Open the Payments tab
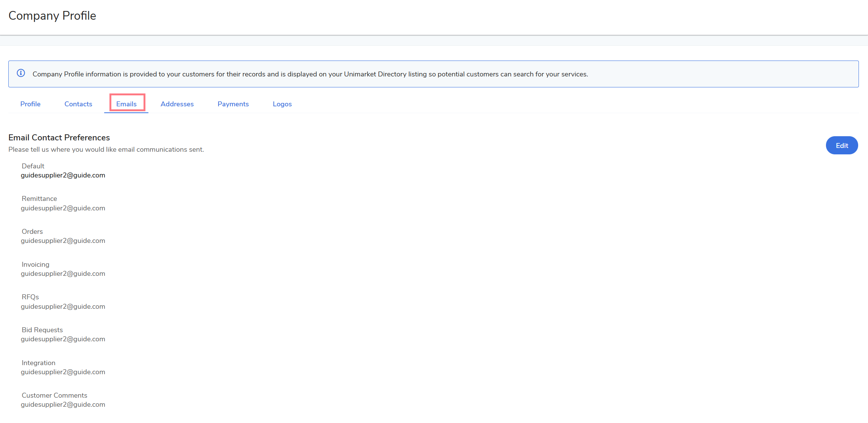This screenshot has width=868, height=423. pyautogui.click(x=233, y=104)
